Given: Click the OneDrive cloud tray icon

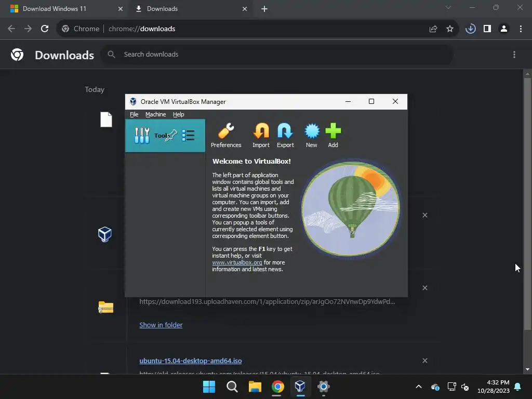Looking at the screenshot, I should 435,387.
